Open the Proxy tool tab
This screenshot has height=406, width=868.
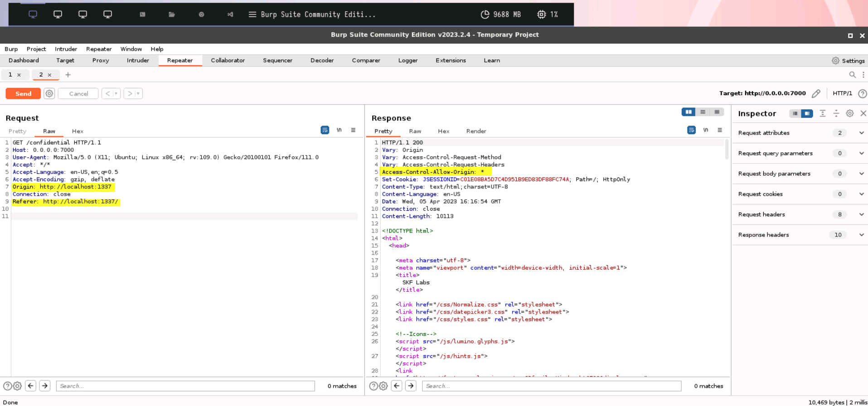coord(100,60)
